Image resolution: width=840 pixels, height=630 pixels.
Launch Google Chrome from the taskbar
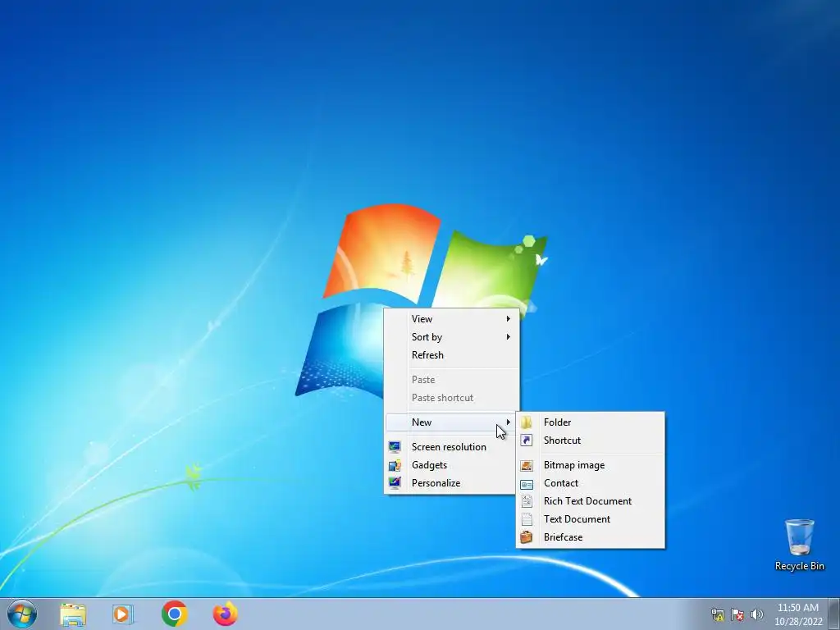click(174, 614)
